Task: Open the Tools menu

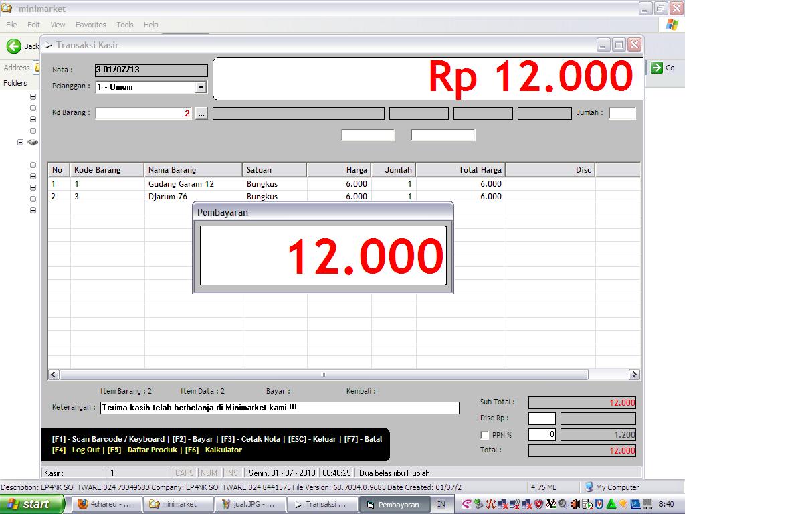Action: pyautogui.click(x=125, y=25)
